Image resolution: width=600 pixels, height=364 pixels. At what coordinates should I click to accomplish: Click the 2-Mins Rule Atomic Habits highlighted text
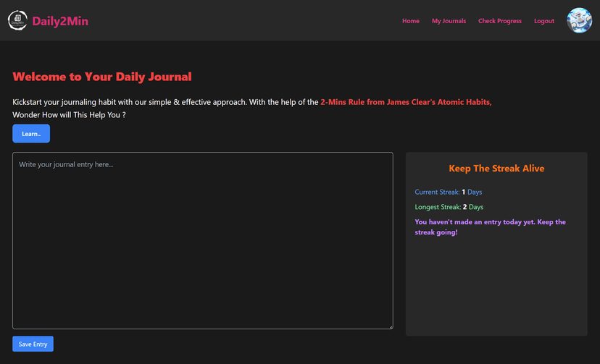pyautogui.click(x=406, y=102)
